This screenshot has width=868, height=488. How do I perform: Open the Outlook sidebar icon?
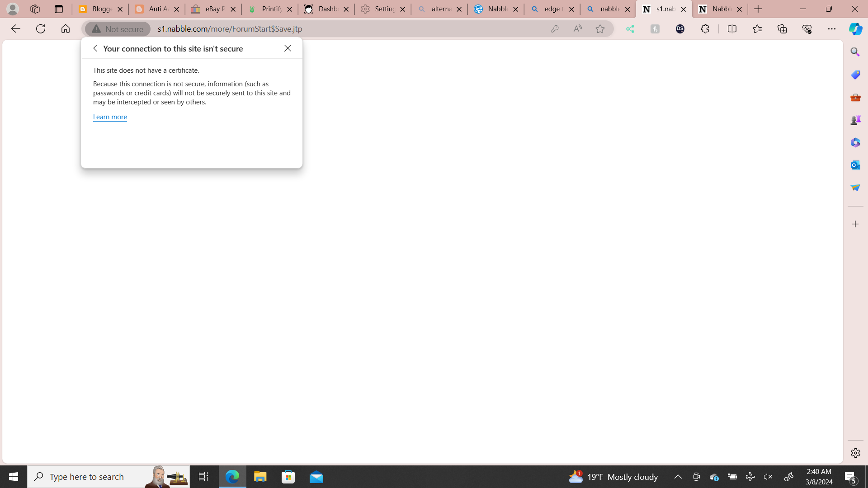[855, 165]
